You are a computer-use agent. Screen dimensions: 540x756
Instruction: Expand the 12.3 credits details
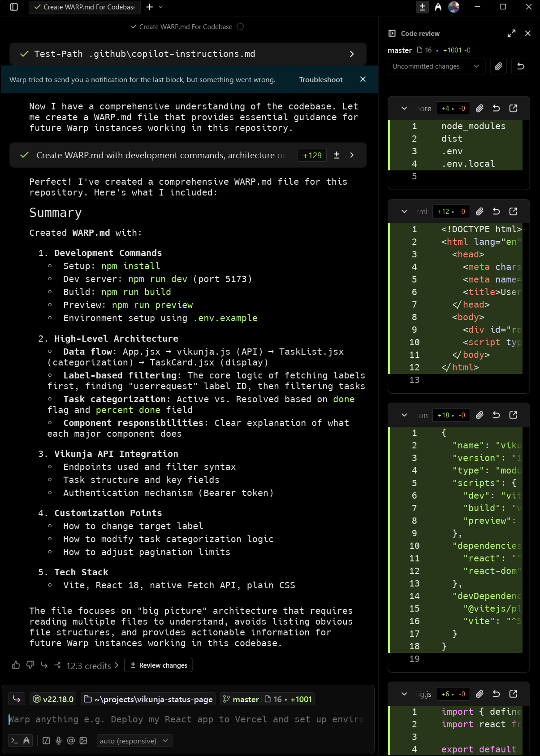pos(92,665)
